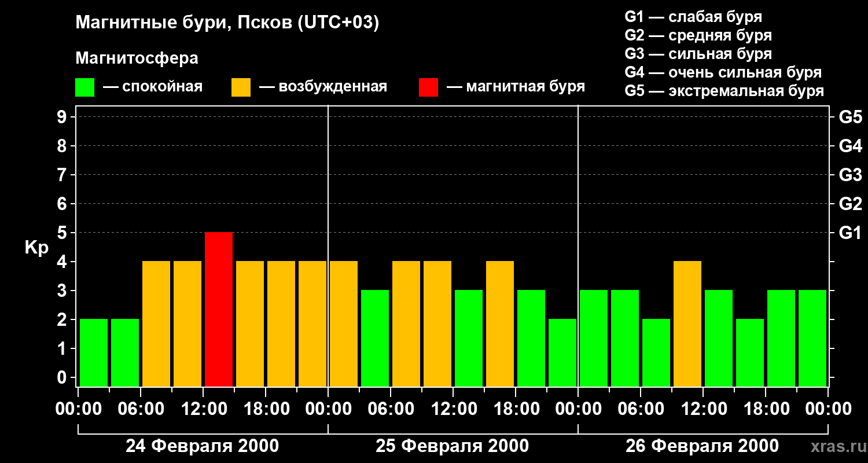The height and width of the screenshot is (463, 868).
Task: Click the 'G3 — сильная буря' legend line
Action: pos(698,54)
